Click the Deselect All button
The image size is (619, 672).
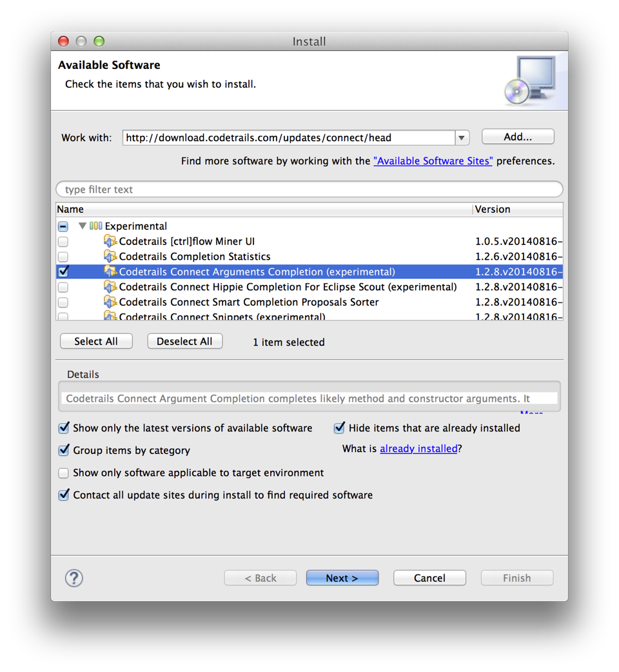[x=184, y=342]
